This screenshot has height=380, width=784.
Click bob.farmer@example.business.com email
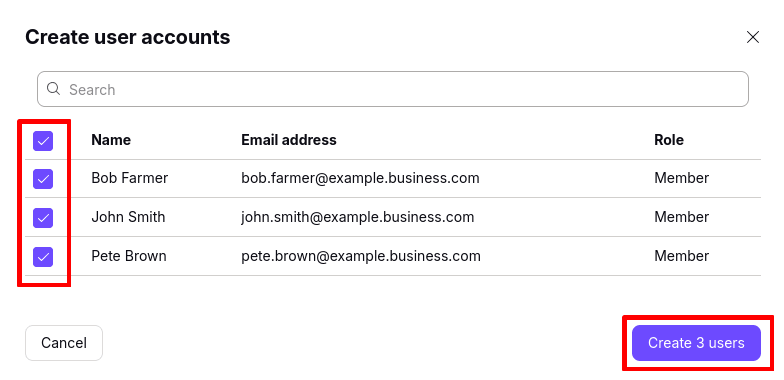(x=360, y=178)
